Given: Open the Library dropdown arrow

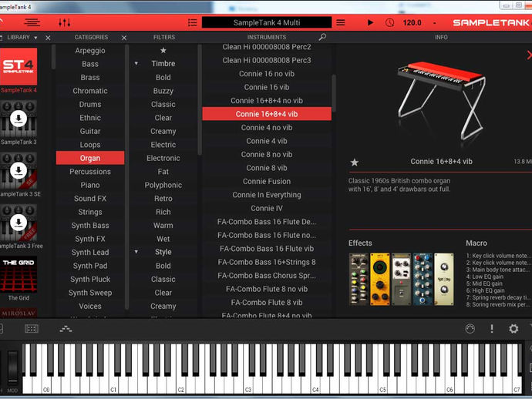Looking at the screenshot, I should [x=35, y=38].
